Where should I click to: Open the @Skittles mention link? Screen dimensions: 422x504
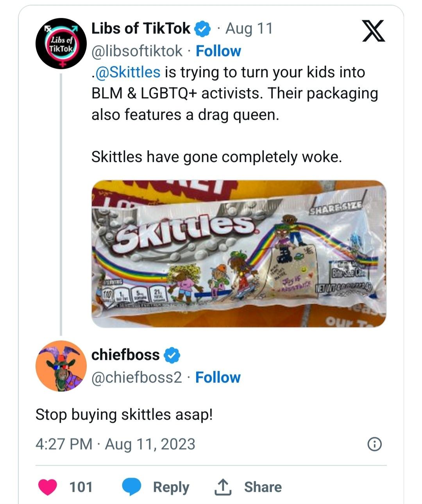[x=127, y=72]
